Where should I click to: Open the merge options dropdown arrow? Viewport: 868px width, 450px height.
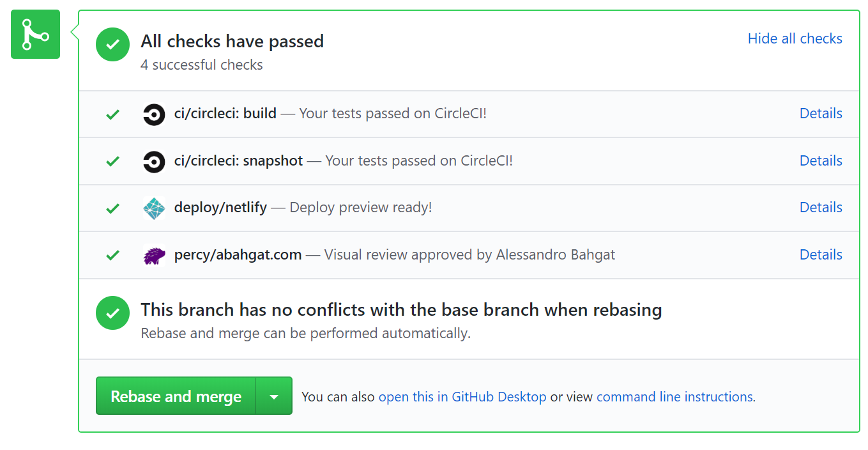(275, 396)
